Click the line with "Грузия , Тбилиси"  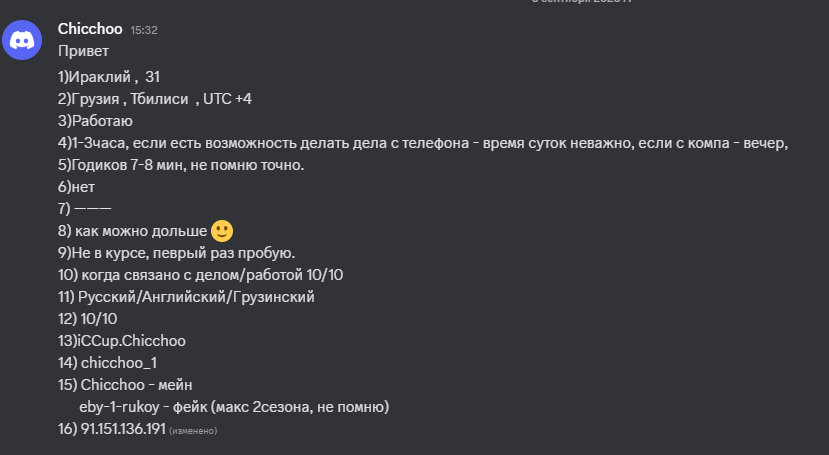(x=155, y=99)
